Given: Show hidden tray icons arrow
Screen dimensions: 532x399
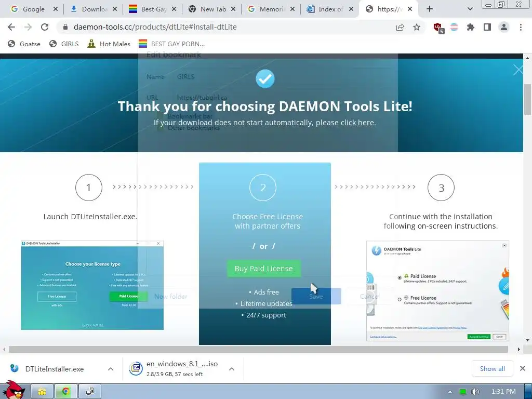Looking at the screenshot, I should coord(450,392).
